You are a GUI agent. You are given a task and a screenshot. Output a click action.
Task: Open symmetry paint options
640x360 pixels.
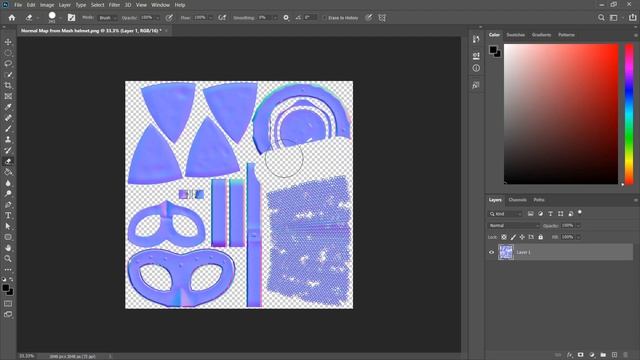tap(382, 18)
